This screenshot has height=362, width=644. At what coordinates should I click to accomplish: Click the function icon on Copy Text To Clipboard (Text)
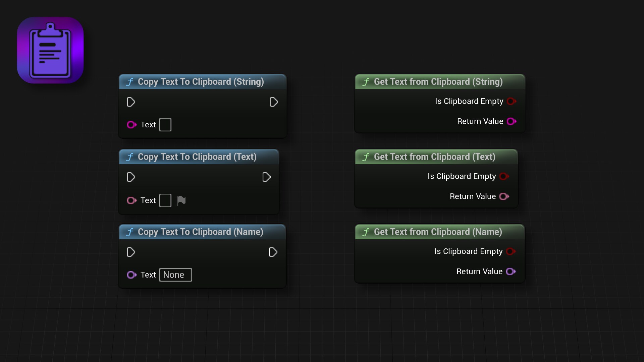[x=130, y=157]
